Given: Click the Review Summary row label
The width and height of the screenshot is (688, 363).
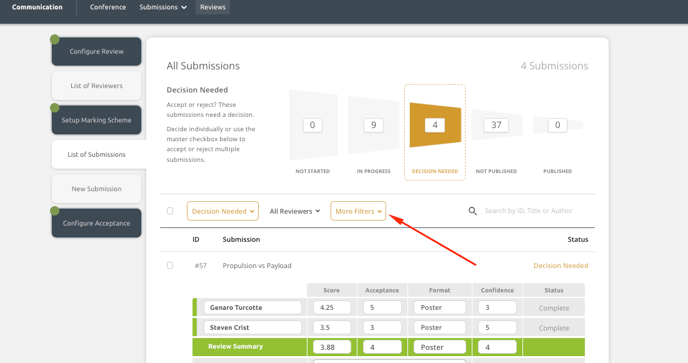Looking at the screenshot, I should [x=236, y=346].
